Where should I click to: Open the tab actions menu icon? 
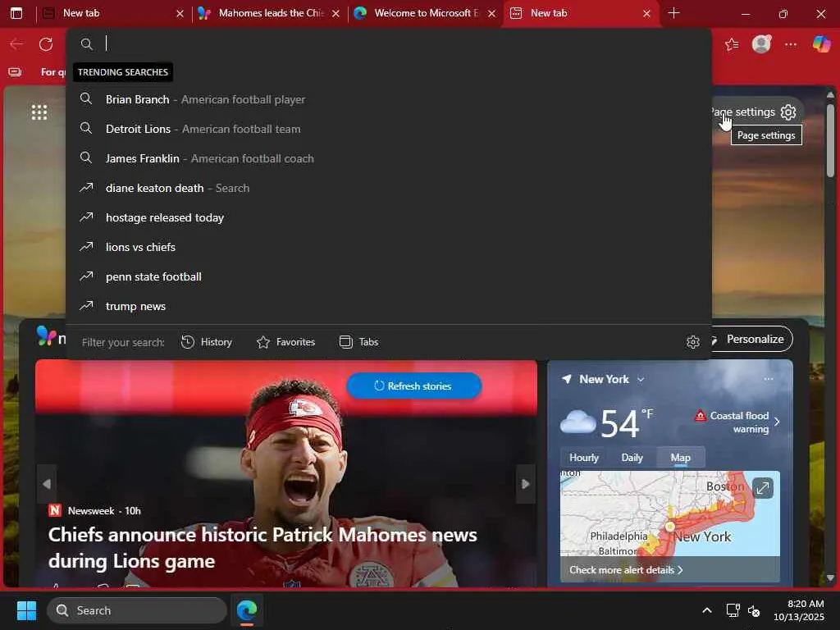tap(16, 13)
